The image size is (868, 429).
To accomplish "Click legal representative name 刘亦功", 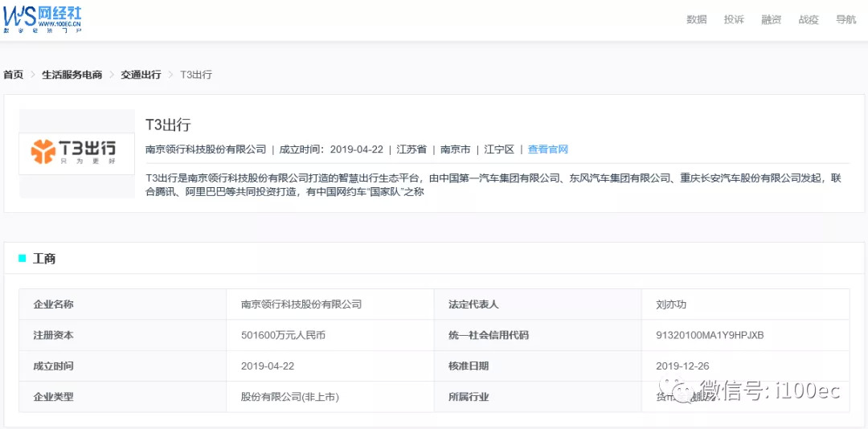I will point(671,304).
